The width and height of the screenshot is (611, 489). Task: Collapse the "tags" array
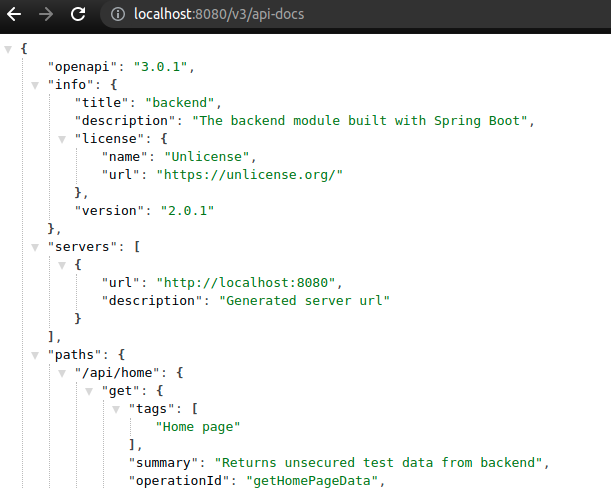(116, 409)
